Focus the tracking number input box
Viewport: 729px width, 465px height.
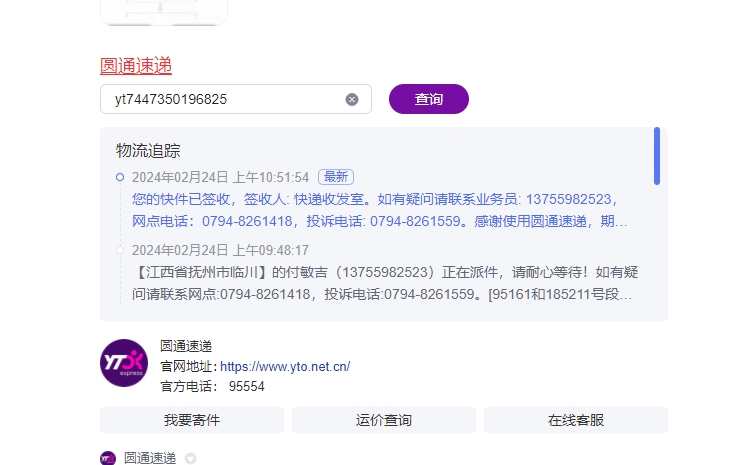pos(236,99)
